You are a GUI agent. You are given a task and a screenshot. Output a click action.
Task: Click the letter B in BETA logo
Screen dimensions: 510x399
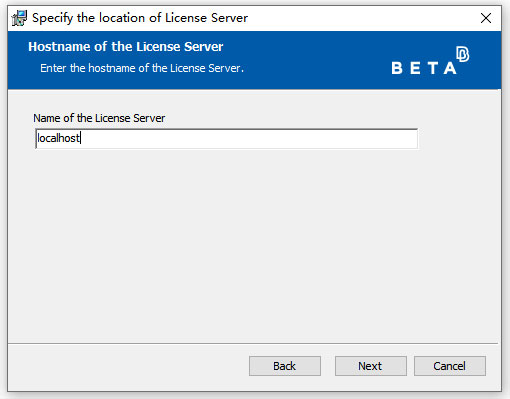397,68
